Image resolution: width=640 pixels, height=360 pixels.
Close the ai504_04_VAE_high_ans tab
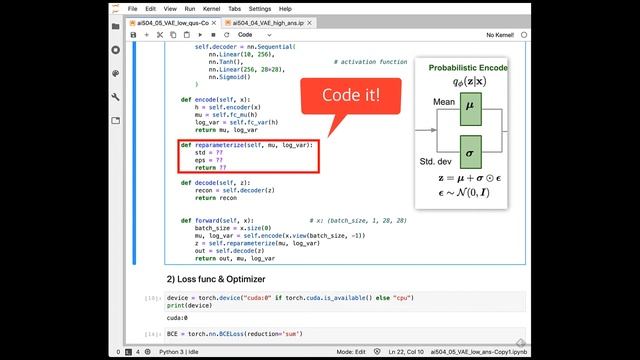tap(309, 23)
